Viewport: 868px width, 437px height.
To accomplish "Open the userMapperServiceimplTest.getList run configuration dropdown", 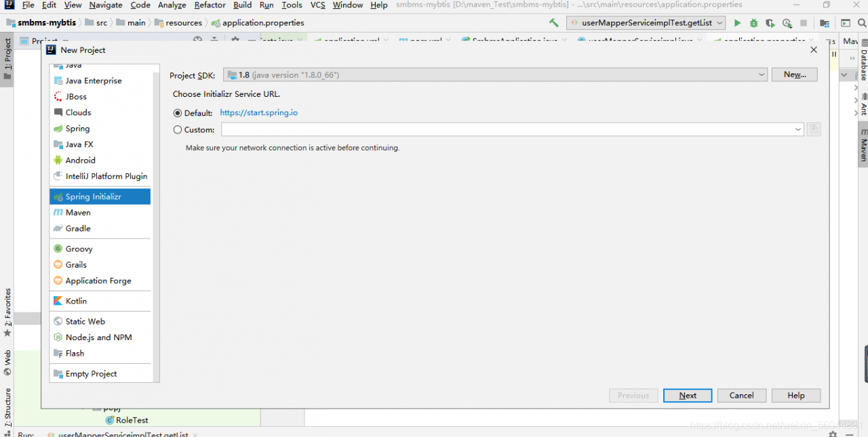I will click(646, 22).
